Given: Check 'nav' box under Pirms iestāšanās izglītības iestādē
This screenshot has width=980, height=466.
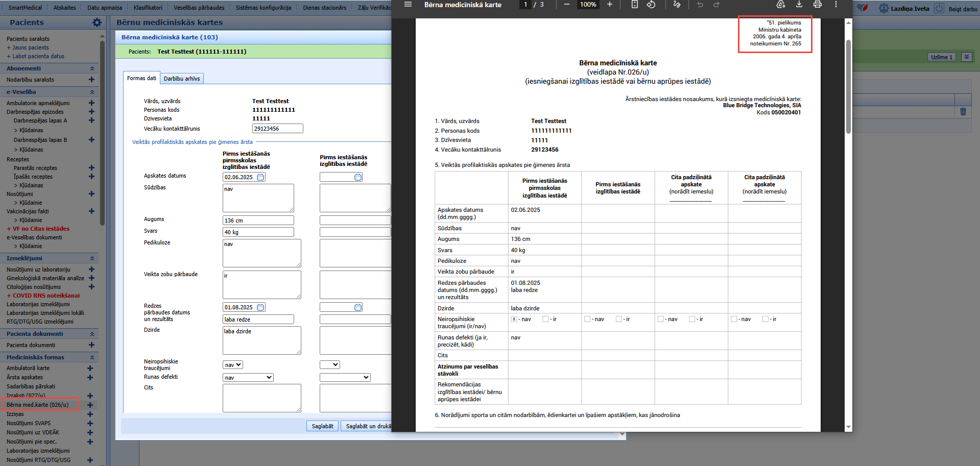Looking at the screenshot, I should [x=587, y=319].
